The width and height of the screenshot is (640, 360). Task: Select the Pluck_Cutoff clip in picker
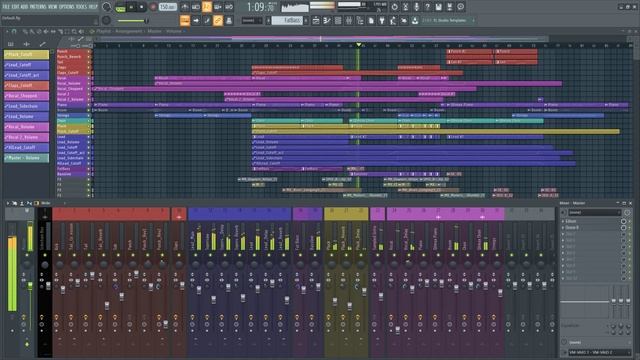click(27, 54)
